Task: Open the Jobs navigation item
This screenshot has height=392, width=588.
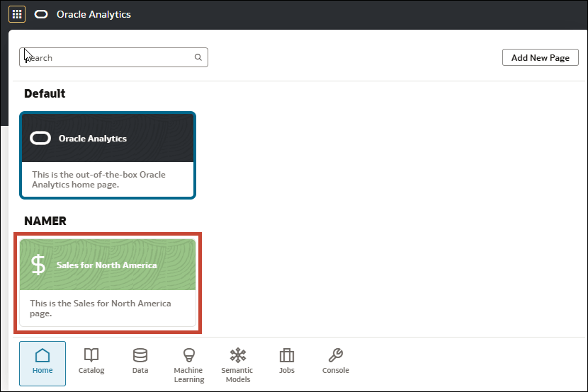Action: click(x=287, y=361)
